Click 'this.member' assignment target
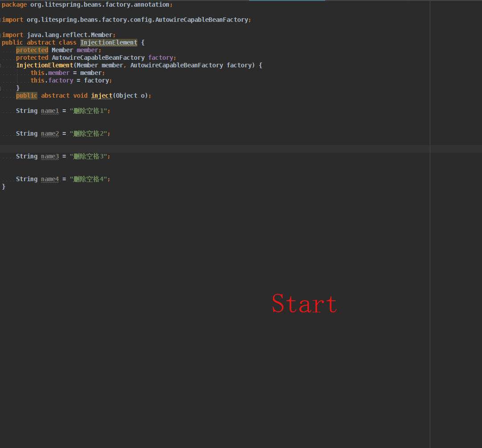The width and height of the screenshot is (482, 448). click(50, 73)
